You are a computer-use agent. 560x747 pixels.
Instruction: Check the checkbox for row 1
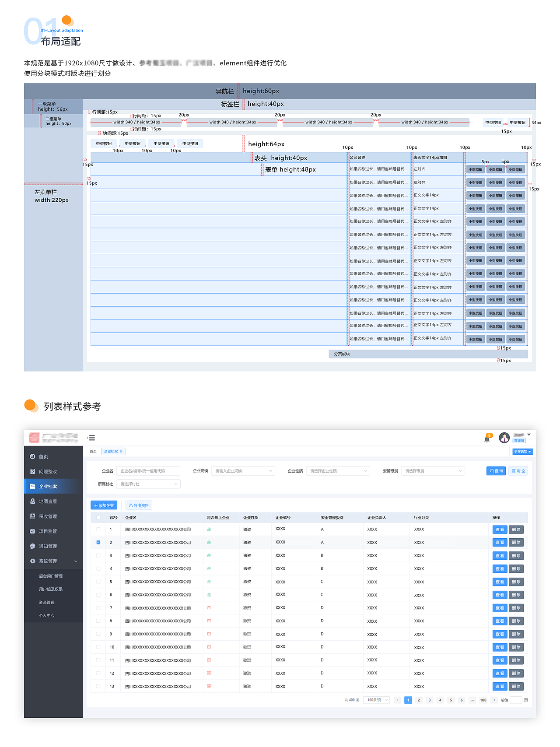[x=98, y=530]
